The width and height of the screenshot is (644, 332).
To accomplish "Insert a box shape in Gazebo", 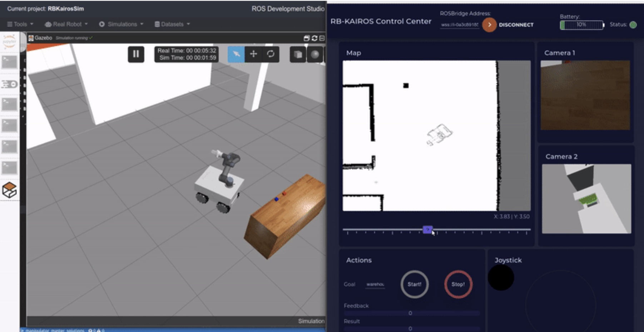I will pyautogui.click(x=298, y=54).
